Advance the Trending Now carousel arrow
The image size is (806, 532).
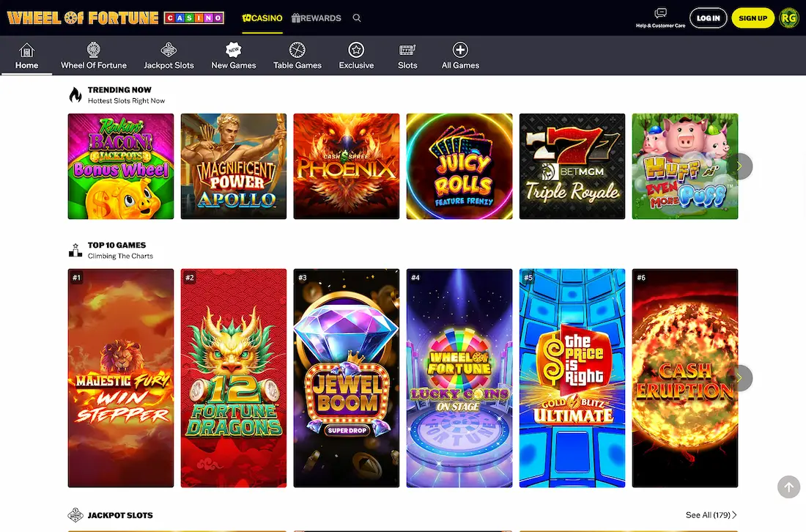click(740, 166)
